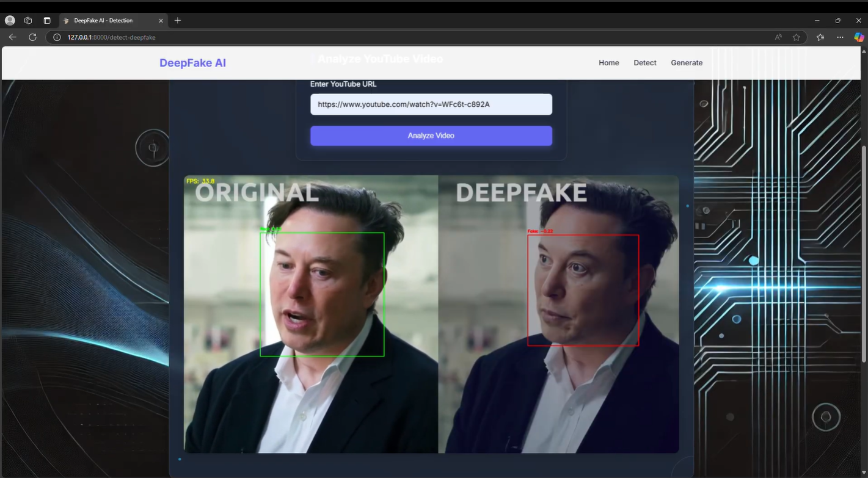Image resolution: width=868 pixels, height=478 pixels.
Task: Click the DeepFake AI logo
Action: coord(192,63)
